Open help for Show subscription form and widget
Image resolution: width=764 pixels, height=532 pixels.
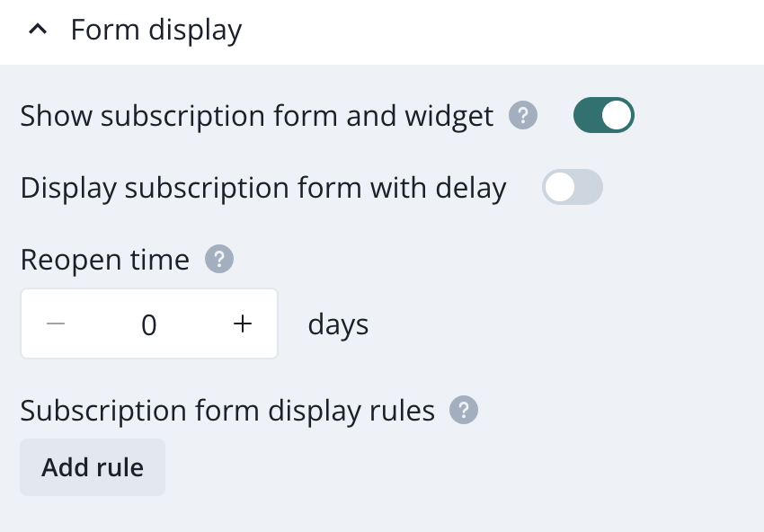[x=523, y=116]
